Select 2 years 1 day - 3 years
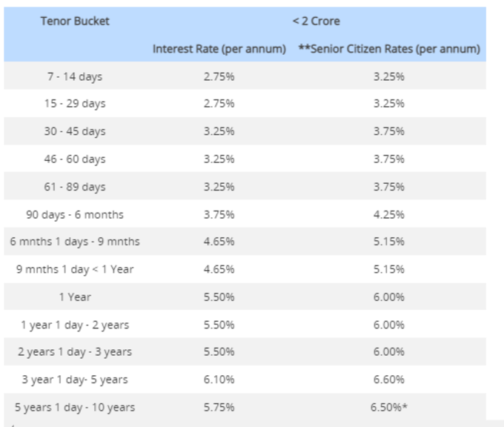 [75, 352]
